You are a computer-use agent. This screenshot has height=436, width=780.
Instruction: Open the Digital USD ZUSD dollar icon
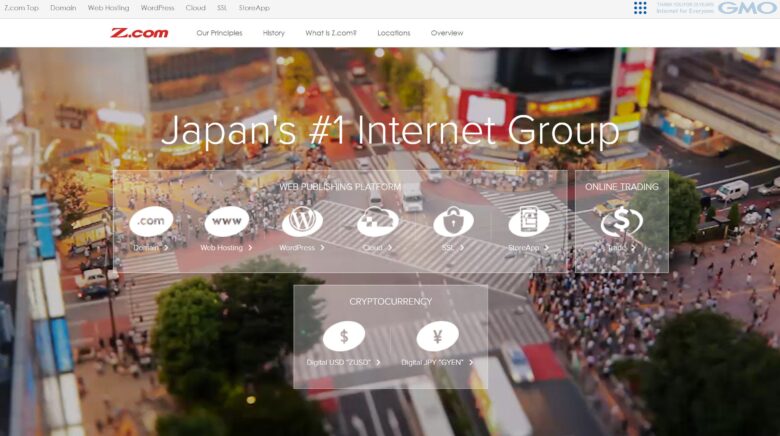(x=344, y=336)
